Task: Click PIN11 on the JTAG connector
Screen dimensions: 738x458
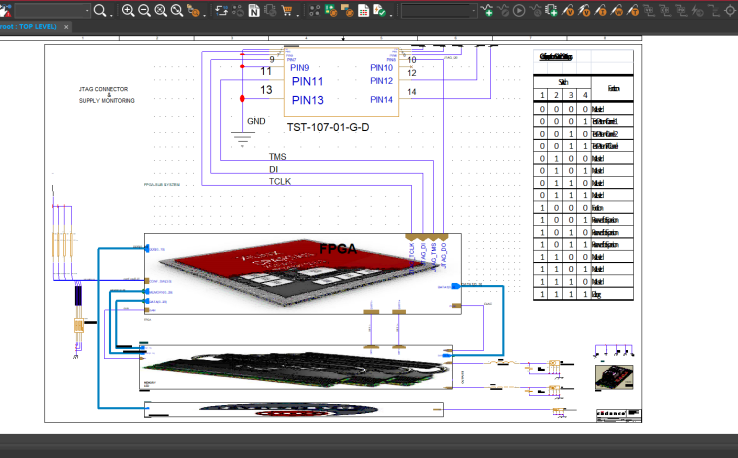Action: 307,81
